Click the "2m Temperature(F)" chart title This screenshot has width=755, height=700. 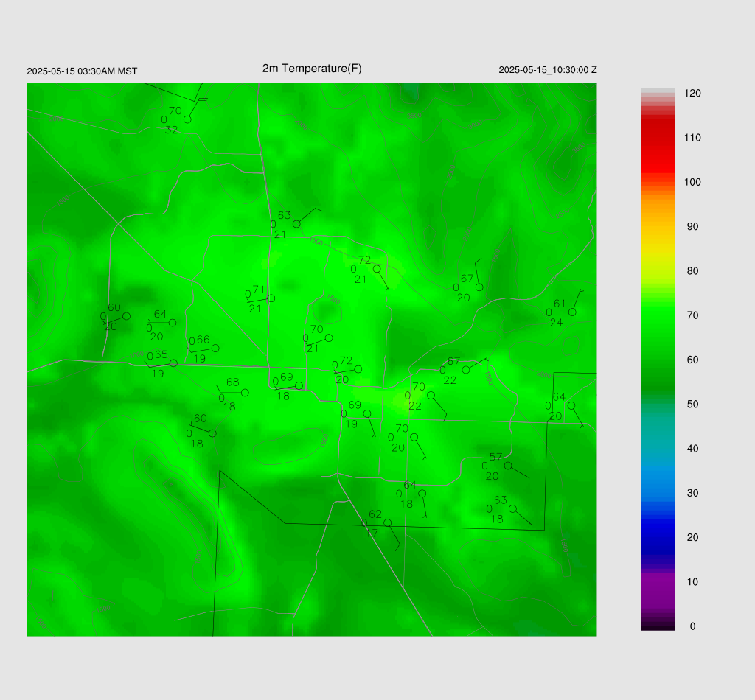(312, 69)
